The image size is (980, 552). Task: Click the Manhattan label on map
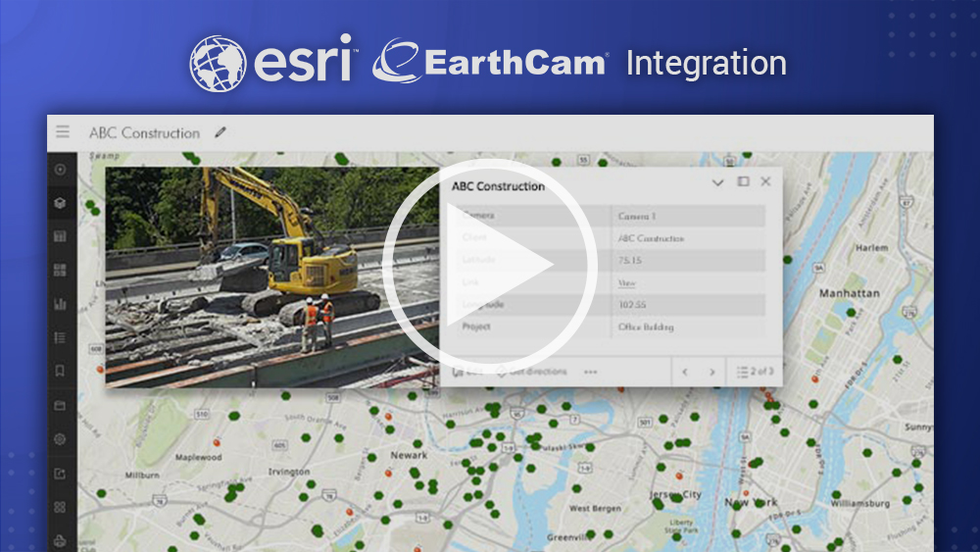click(850, 293)
